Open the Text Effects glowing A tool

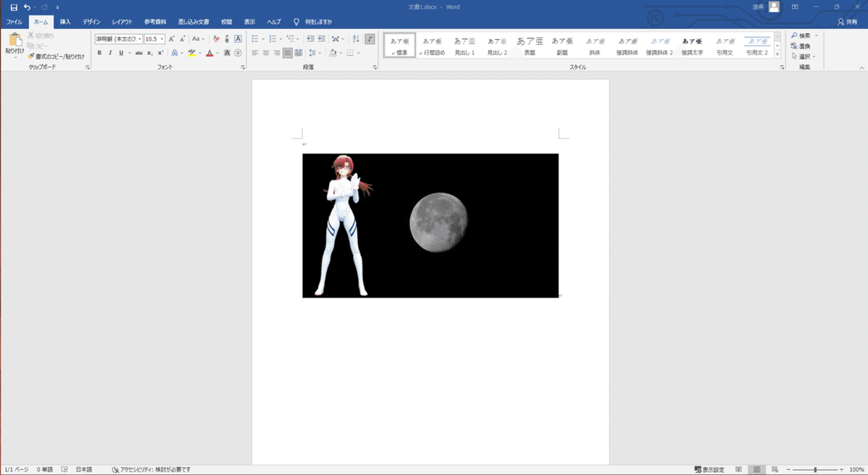tap(174, 53)
